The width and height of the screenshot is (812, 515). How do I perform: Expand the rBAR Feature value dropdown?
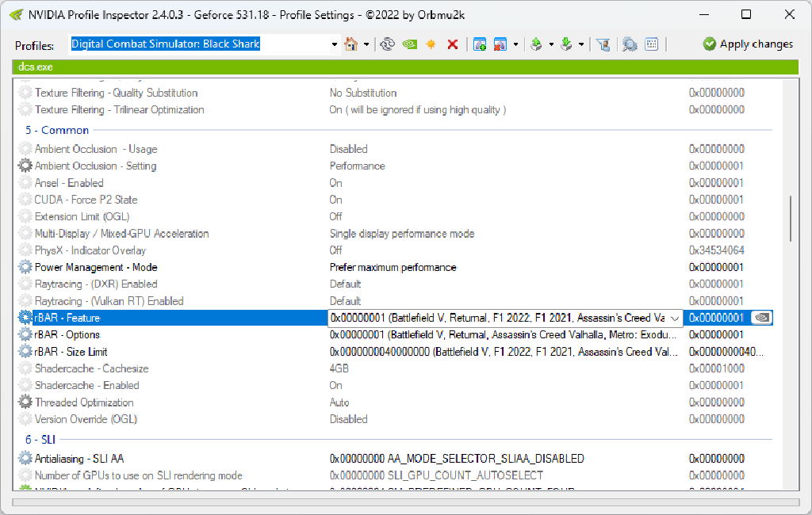675,318
